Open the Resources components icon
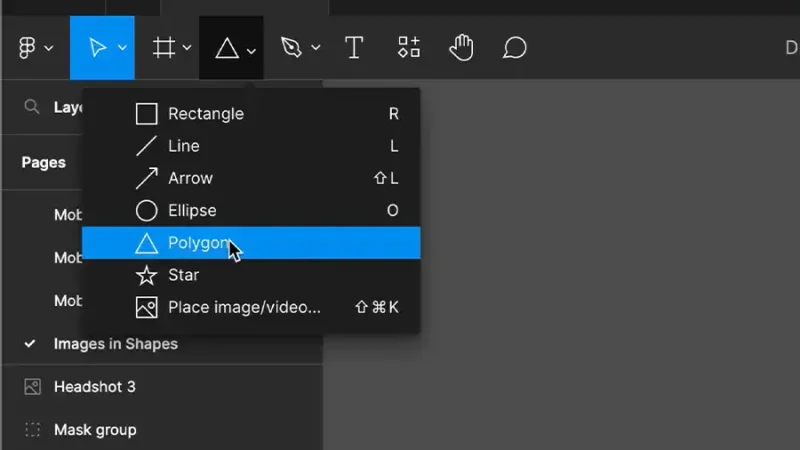 point(409,47)
